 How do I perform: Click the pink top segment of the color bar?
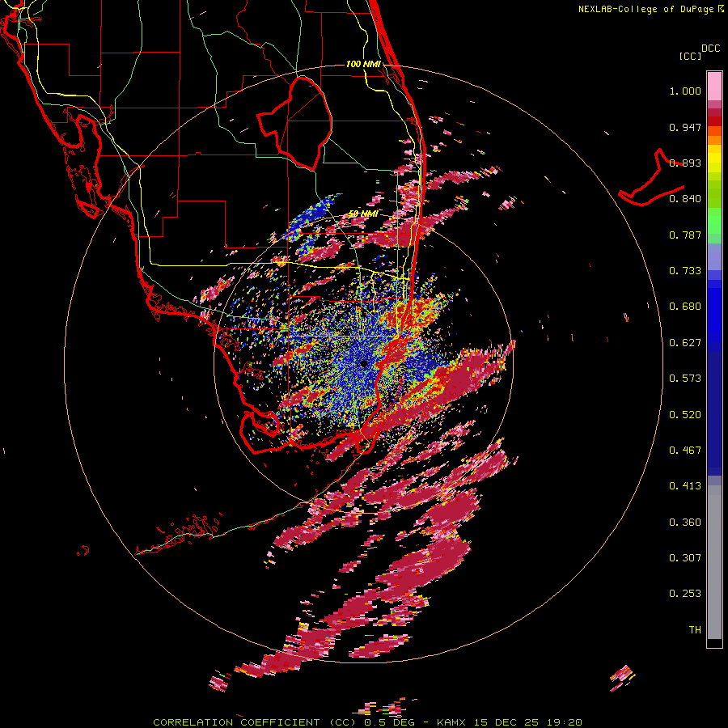714,86
